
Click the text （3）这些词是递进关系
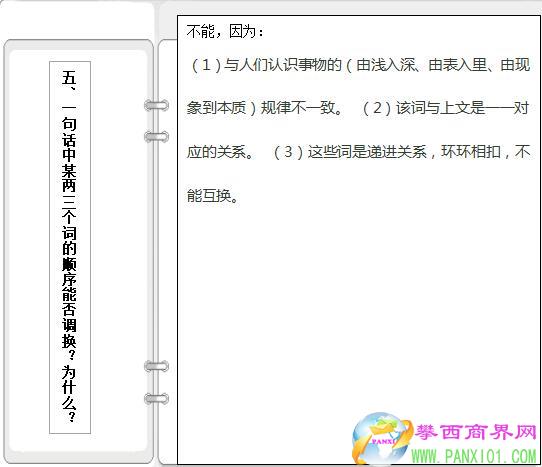pyautogui.click(x=350, y=152)
